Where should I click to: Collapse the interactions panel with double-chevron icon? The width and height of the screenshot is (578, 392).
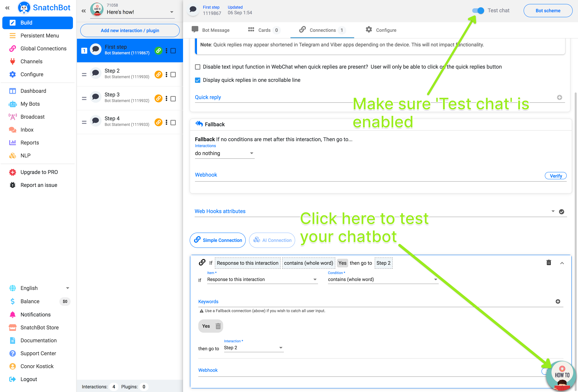[84, 11]
